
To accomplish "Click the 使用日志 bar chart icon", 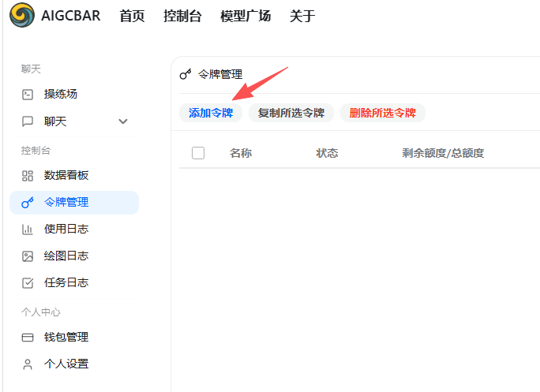I will pyautogui.click(x=28, y=230).
